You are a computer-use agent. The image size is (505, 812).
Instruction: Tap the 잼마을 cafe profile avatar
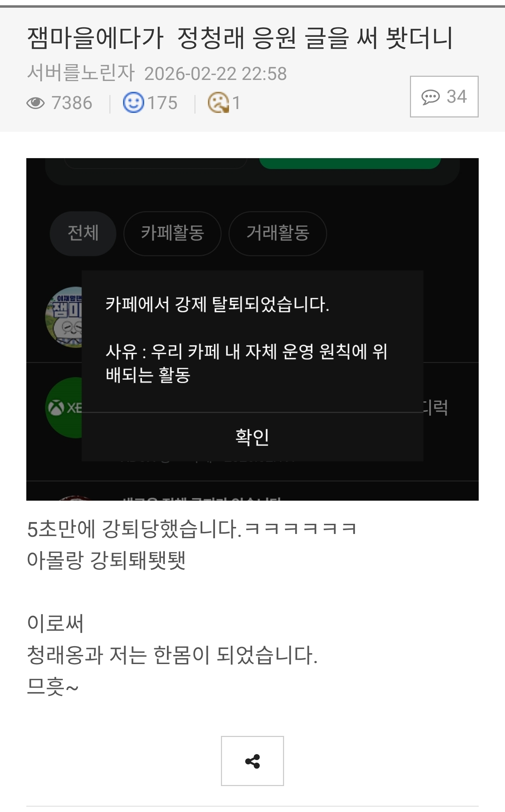pyautogui.click(x=64, y=317)
